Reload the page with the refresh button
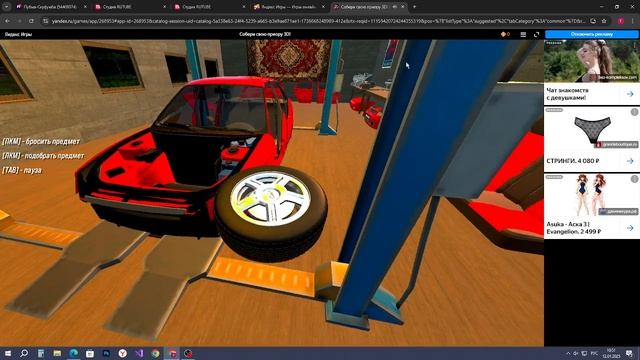The width and height of the screenshot is (640, 360). point(31,21)
